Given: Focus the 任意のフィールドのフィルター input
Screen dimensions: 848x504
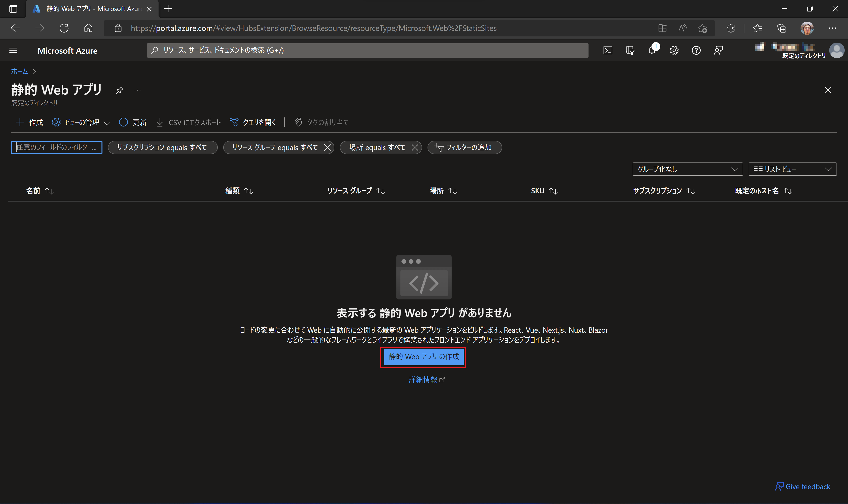Looking at the screenshot, I should (x=57, y=147).
